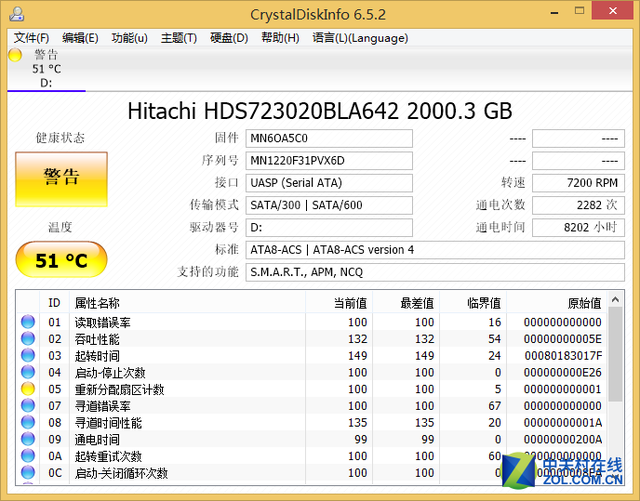Open the 主题(T) menu
This screenshot has width=640, height=501.
[x=179, y=38]
